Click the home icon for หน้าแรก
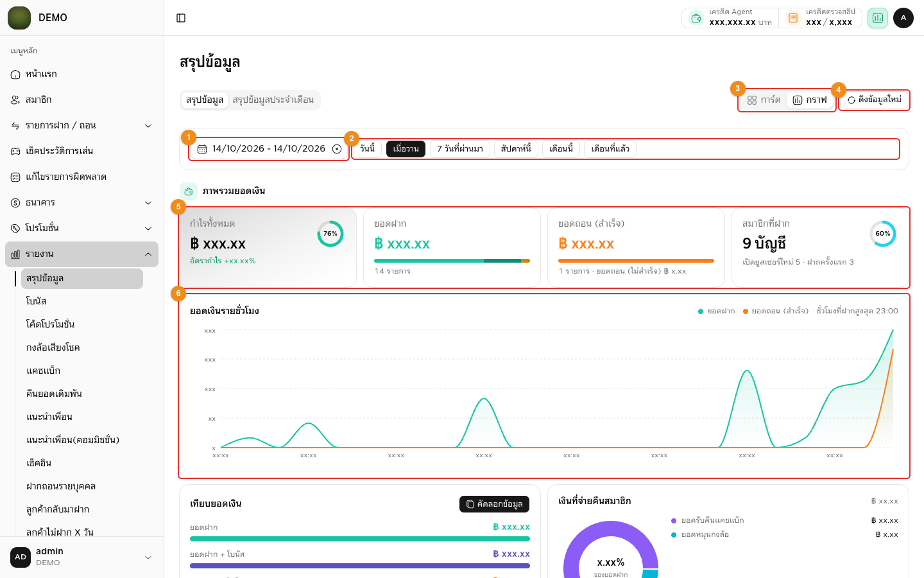 (15, 74)
